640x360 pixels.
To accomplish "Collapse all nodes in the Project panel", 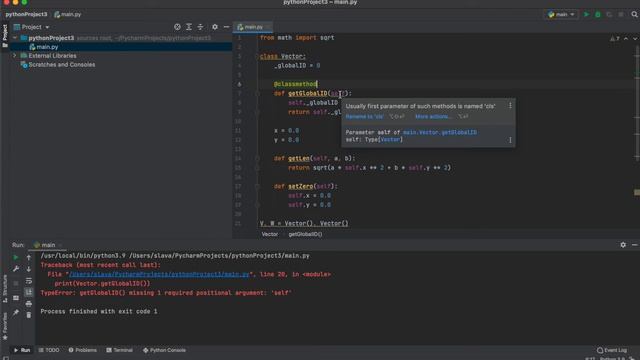I will 200,27.
